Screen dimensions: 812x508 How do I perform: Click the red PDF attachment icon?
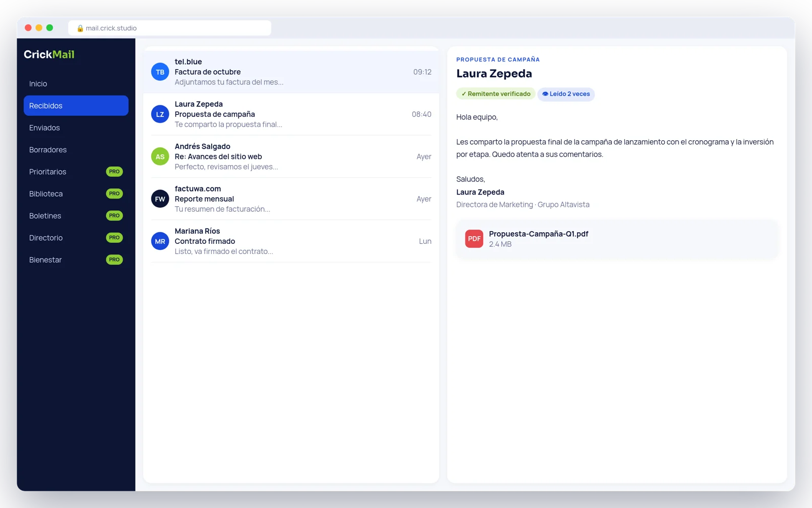pos(474,239)
